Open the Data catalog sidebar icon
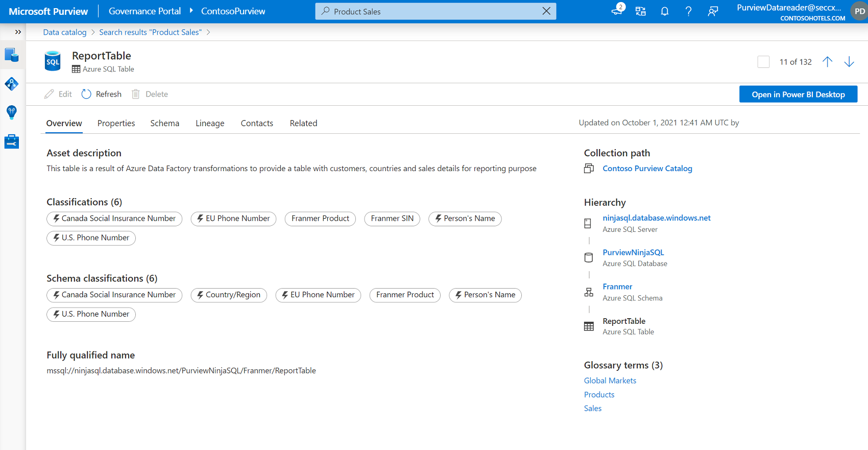Image resolution: width=868 pixels, height=450 pixels. [x=12, y=55]
